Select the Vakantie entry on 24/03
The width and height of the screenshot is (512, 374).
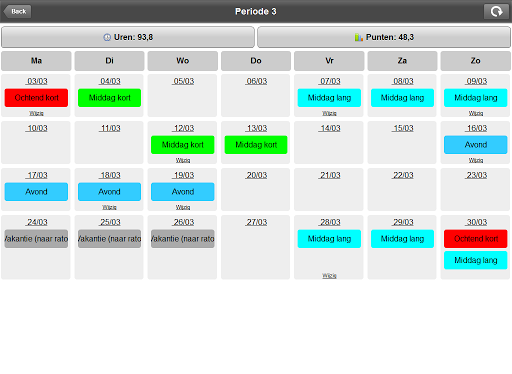pos(36,239)
